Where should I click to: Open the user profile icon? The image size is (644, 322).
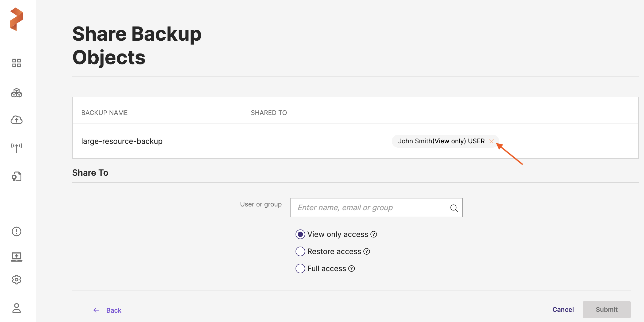coord(17,308)
